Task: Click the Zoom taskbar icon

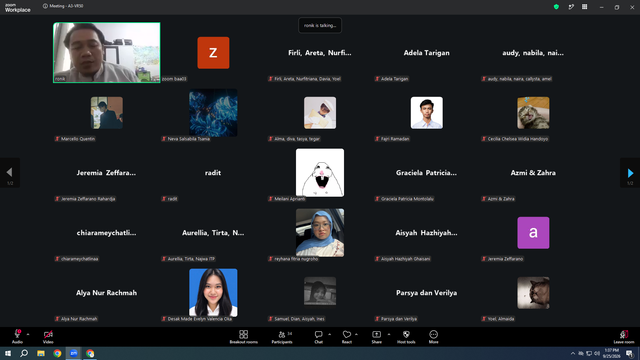Action: (x=73, y=353)
